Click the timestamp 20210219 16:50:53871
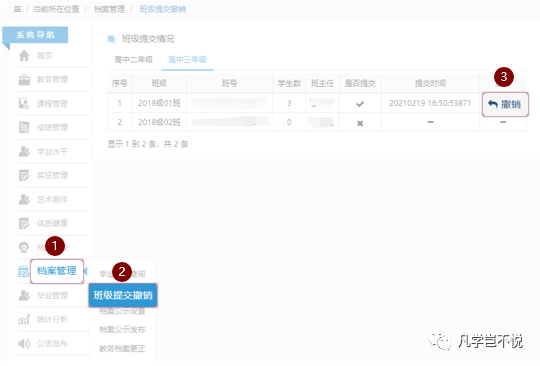Viewport: 540px width, 366px height. click(x=430, y=103)
